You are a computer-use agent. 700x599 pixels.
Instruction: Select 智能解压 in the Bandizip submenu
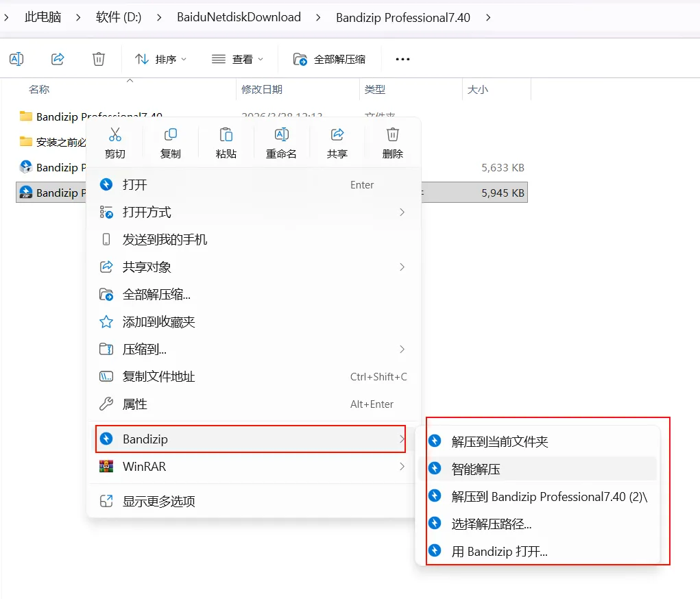[x=538, y=469]
